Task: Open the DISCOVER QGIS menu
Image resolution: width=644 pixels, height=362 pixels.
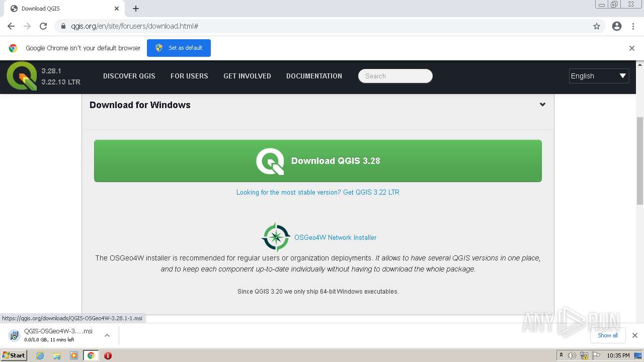Action: coord(129,76)
